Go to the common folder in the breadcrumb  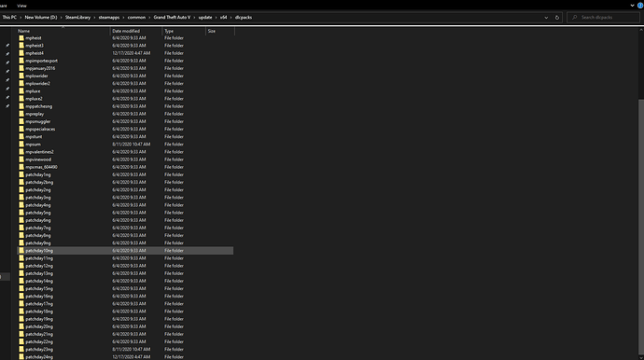(x=136, y=17)
